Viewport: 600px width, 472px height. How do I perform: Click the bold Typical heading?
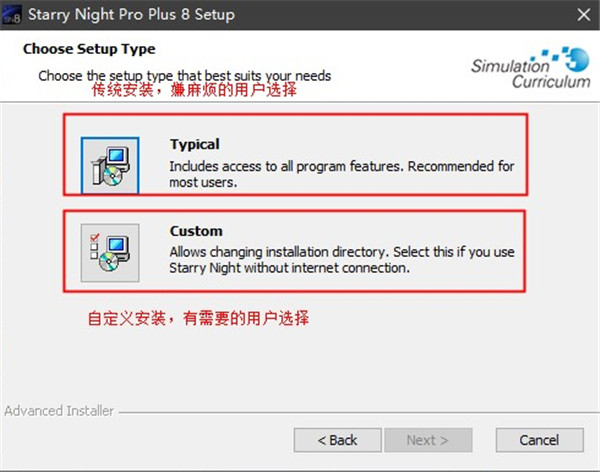[x=195, y=145]
